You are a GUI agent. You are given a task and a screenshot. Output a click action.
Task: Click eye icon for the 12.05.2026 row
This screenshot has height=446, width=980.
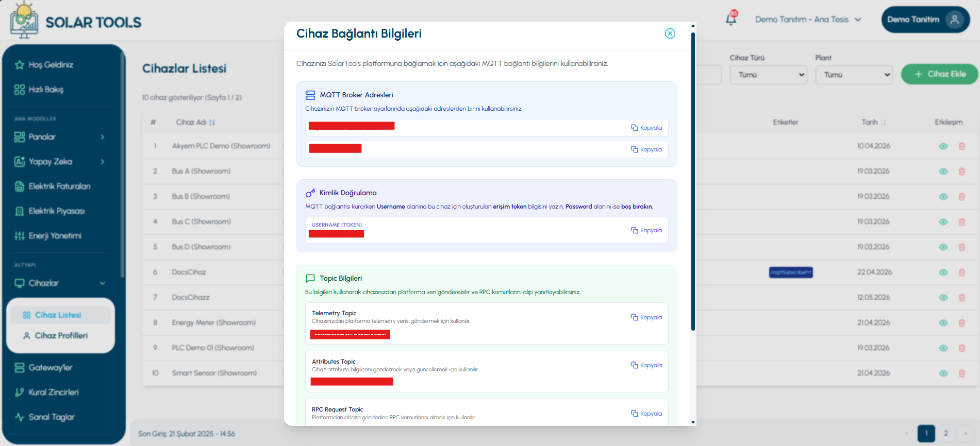(943, 298)
